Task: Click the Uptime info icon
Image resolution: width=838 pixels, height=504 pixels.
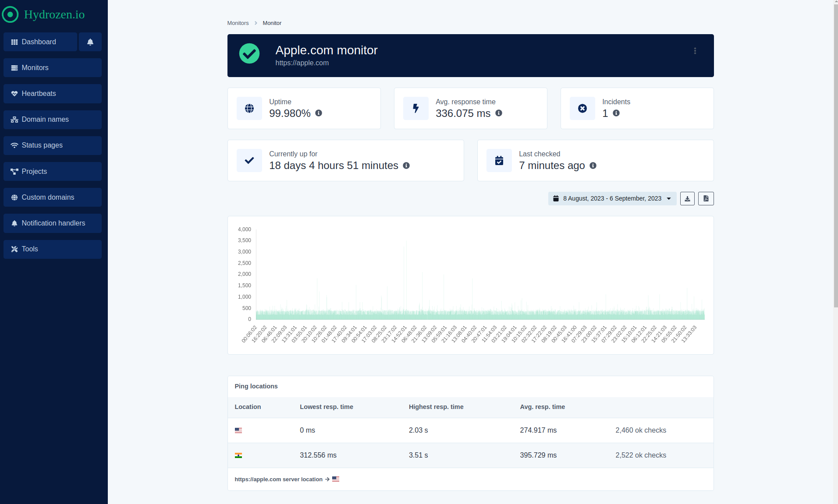Action: point(319,113)
